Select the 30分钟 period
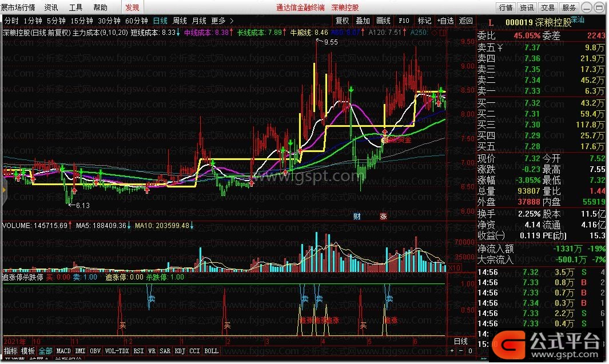This screenshot has height=364, width=609. (109, 21)
